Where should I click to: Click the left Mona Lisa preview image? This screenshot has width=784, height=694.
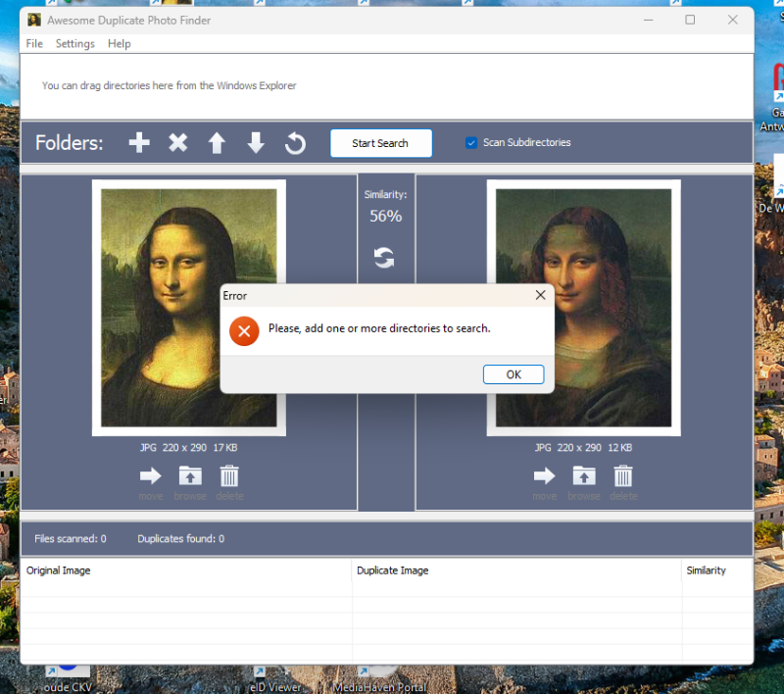point(188,308)
